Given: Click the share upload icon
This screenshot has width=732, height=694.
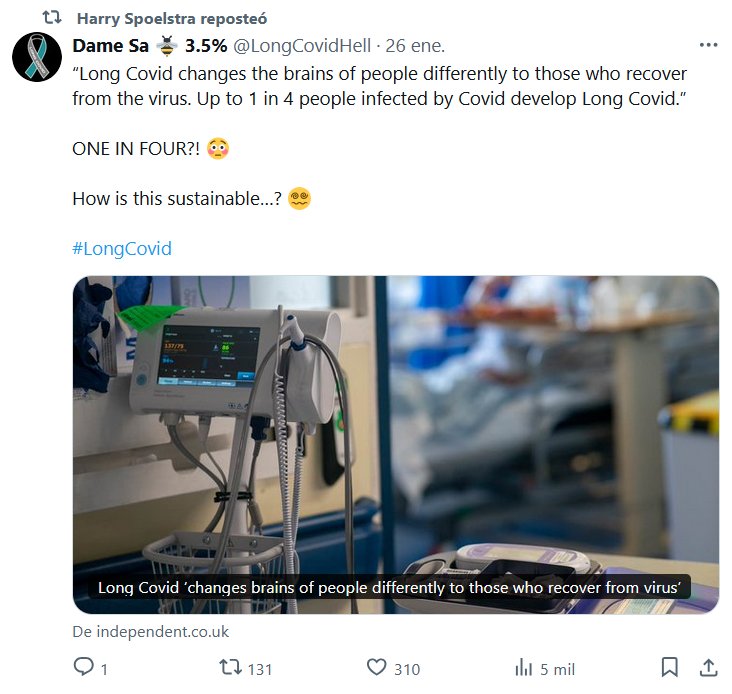Looking at the screenshot, I should (x=707, y=667).
